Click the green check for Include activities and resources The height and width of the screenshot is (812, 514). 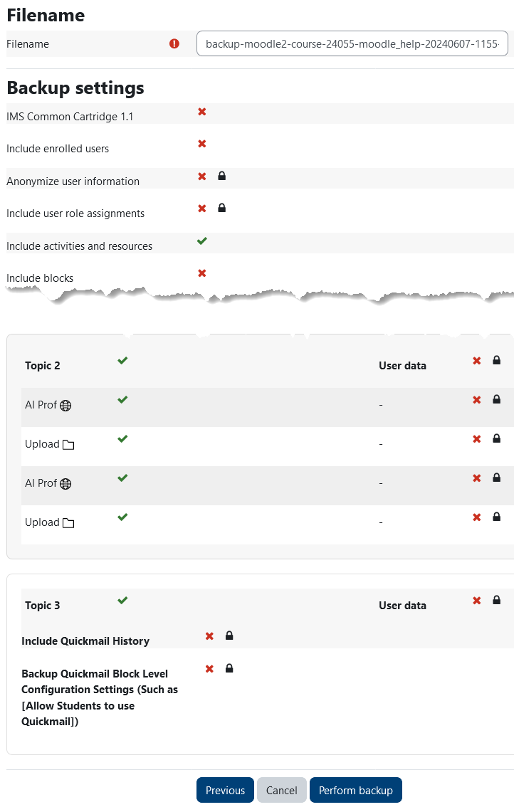pyautogui.click(x=202, y=241)
